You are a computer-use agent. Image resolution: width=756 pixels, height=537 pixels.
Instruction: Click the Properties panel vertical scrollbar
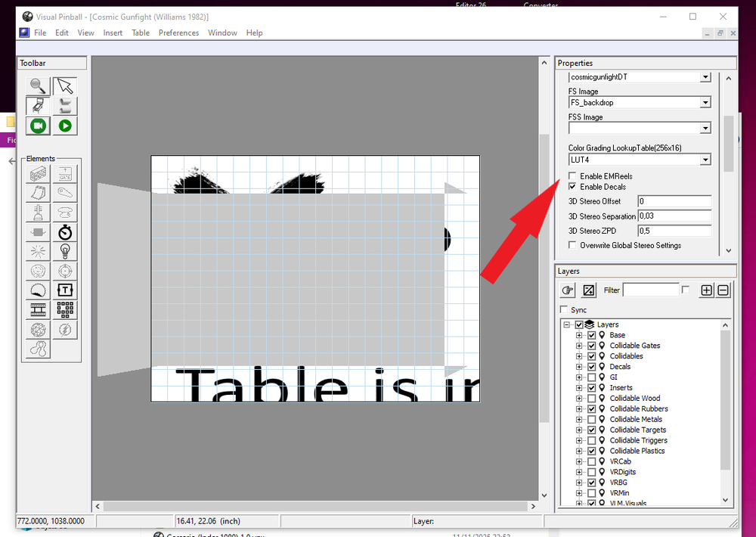coord(729,164)
